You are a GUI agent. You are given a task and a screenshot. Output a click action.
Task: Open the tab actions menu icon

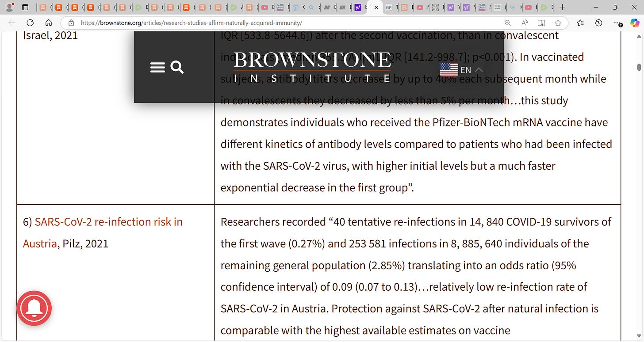click(25, 8)
